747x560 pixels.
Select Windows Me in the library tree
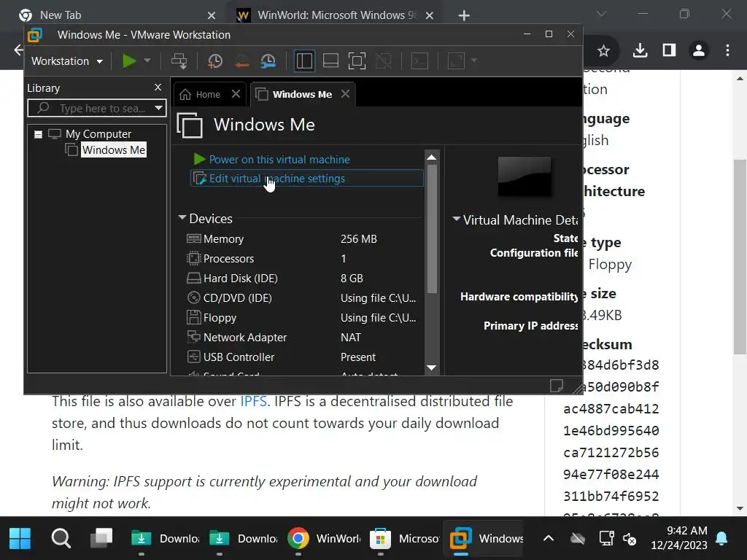pyautogui.click(x=113, y=150)
